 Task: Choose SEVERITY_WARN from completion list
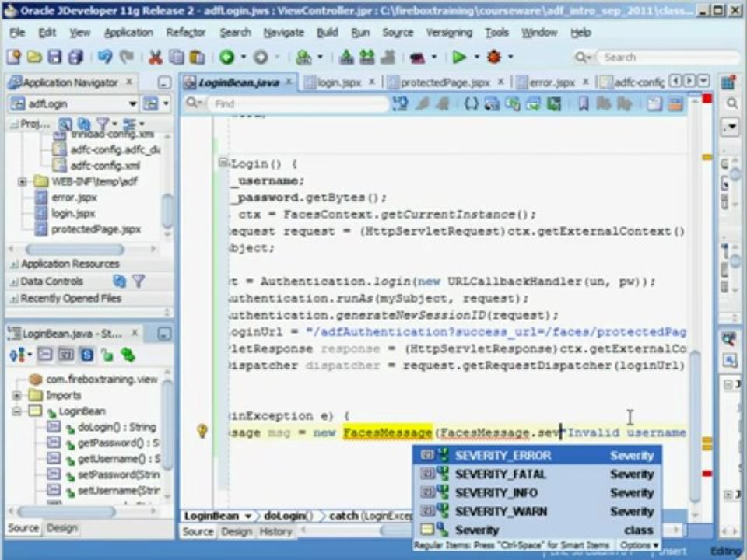tap(537, 512)
